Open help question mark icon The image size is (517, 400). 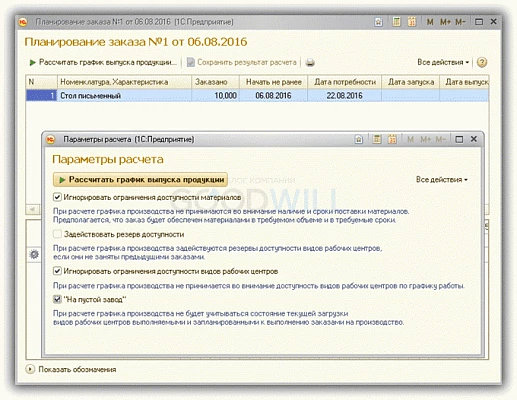(x=482, y=62)
